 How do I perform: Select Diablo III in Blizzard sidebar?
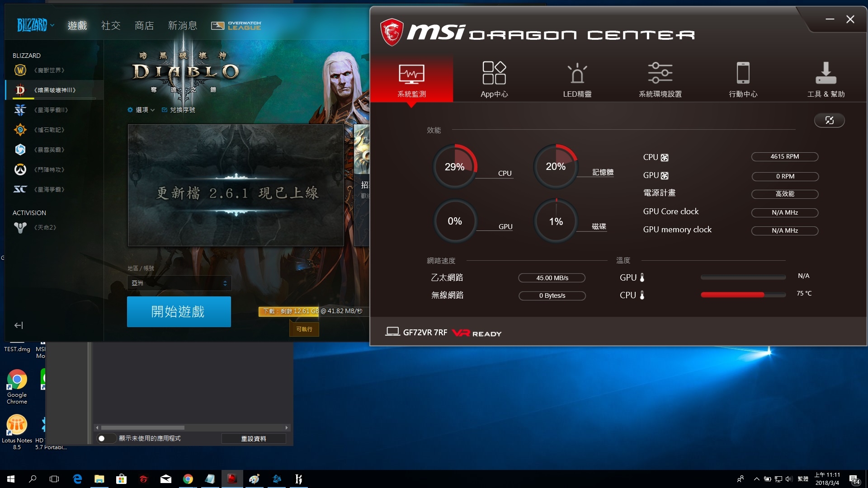tap(54, 90)
